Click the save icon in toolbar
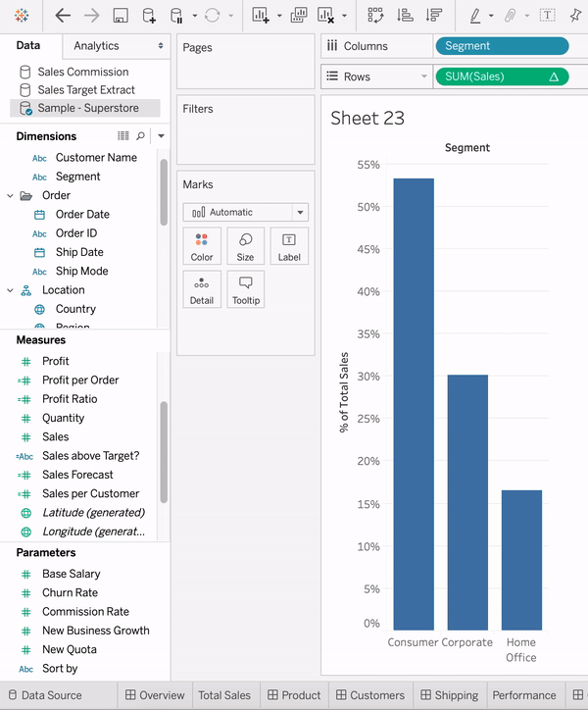This screenshot has height=710, width=588. (x=121, y=16)
